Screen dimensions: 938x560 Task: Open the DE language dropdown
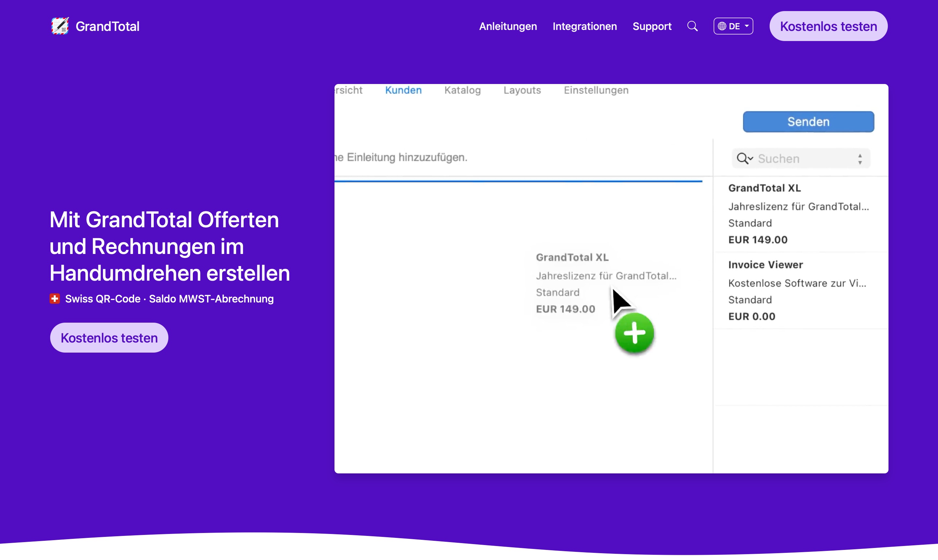(x=733, y=26)
